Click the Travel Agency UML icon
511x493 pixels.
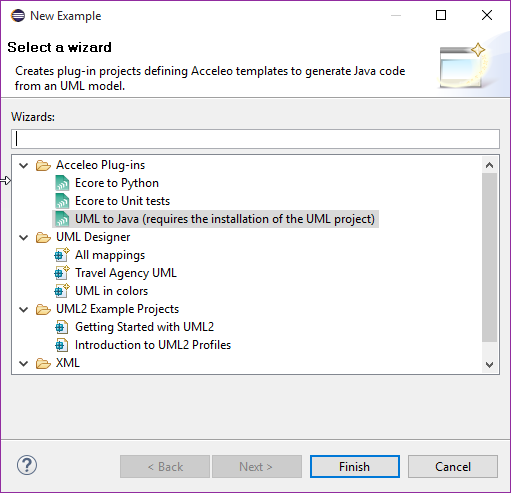[62, 273]
